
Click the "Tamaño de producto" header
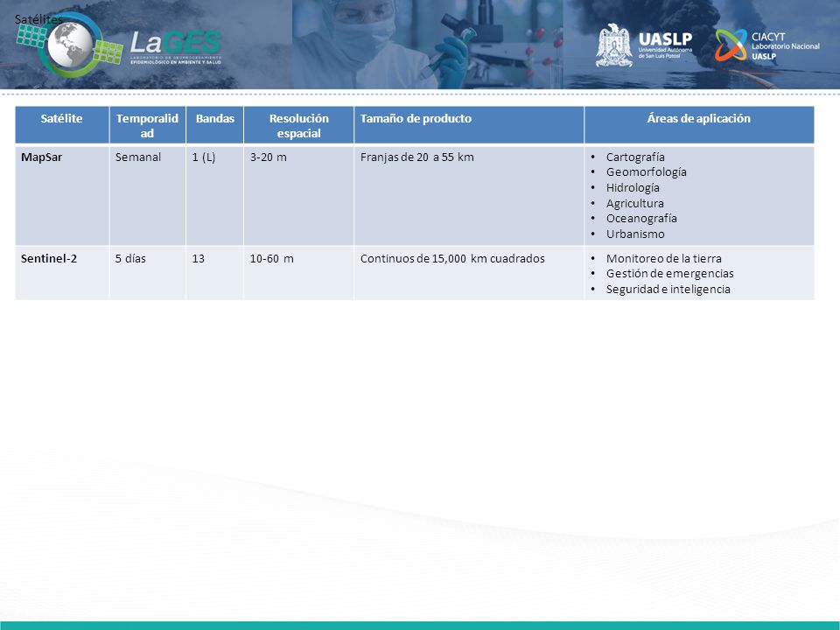tap(469, 125)
